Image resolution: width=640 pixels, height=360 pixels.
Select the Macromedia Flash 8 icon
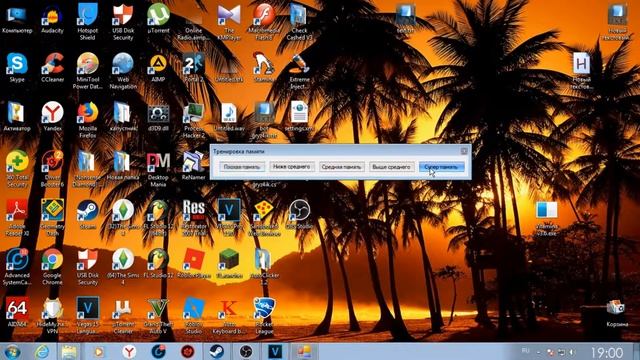264,22
